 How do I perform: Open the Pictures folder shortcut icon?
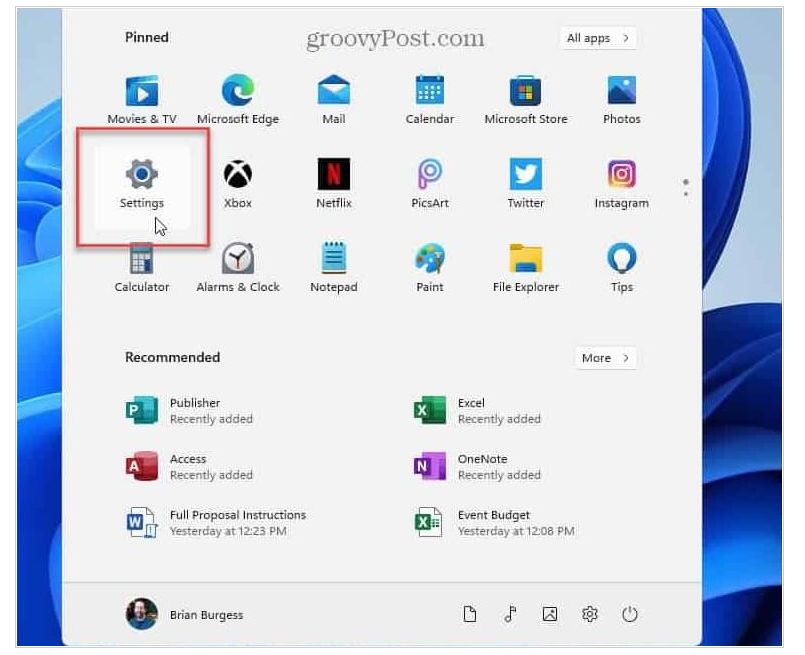pos(550,614)
